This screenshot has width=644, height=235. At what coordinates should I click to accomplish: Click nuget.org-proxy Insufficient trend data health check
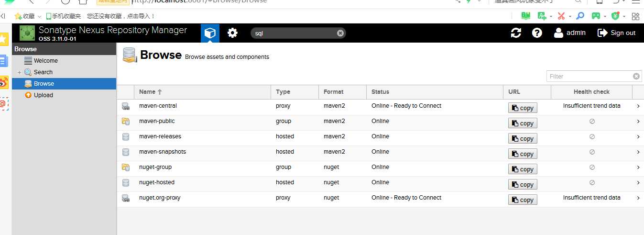tap(591, 198)
